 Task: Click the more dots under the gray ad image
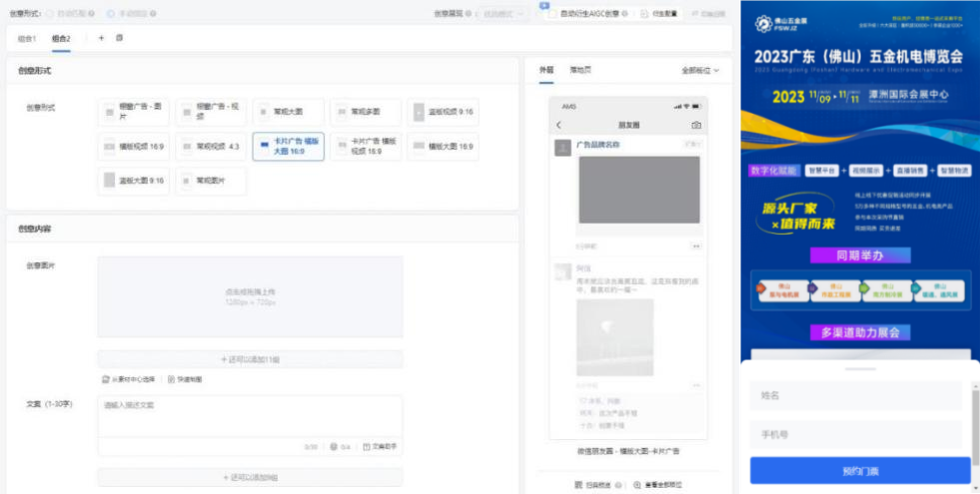coord(696,247)
